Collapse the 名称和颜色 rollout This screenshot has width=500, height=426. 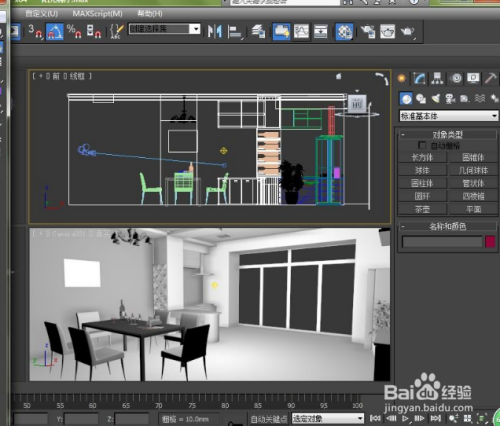448,227
